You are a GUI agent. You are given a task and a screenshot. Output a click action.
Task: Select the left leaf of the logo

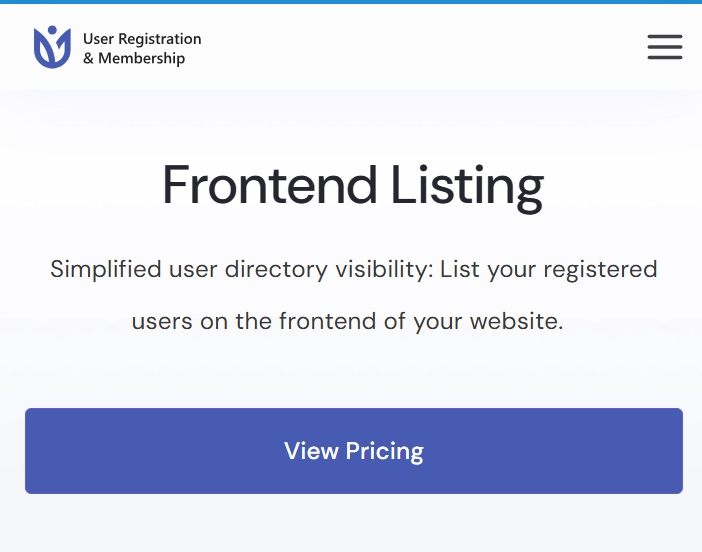tap(43, 49)
